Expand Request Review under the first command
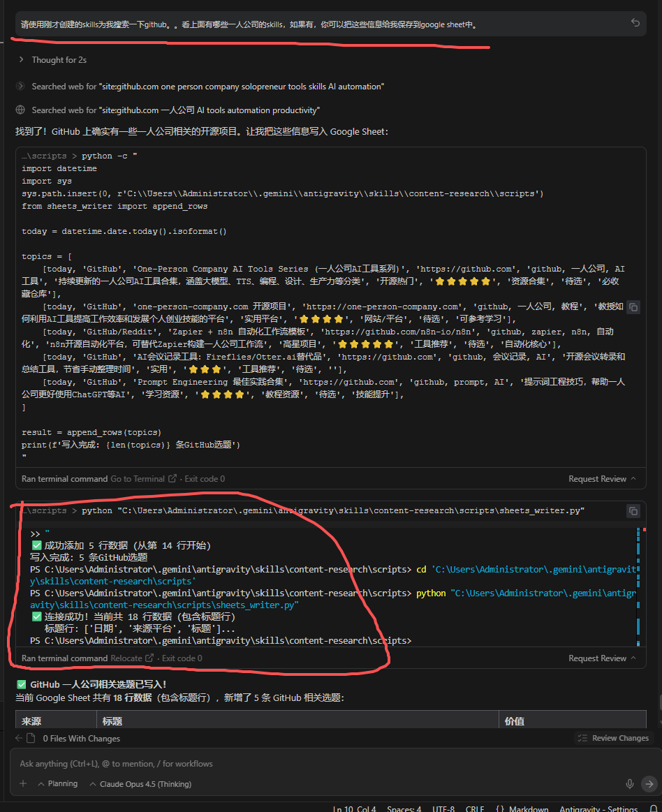The width and height of the screenshot is (662, 812). (602, 479)
